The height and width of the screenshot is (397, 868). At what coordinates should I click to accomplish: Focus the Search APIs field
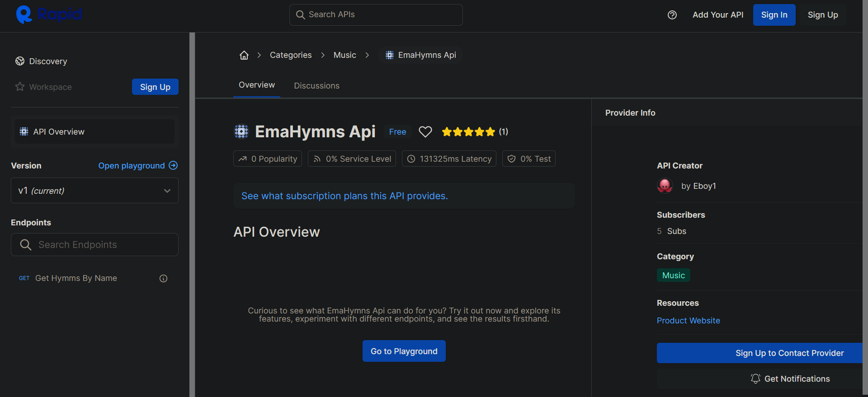coord(376,15)
